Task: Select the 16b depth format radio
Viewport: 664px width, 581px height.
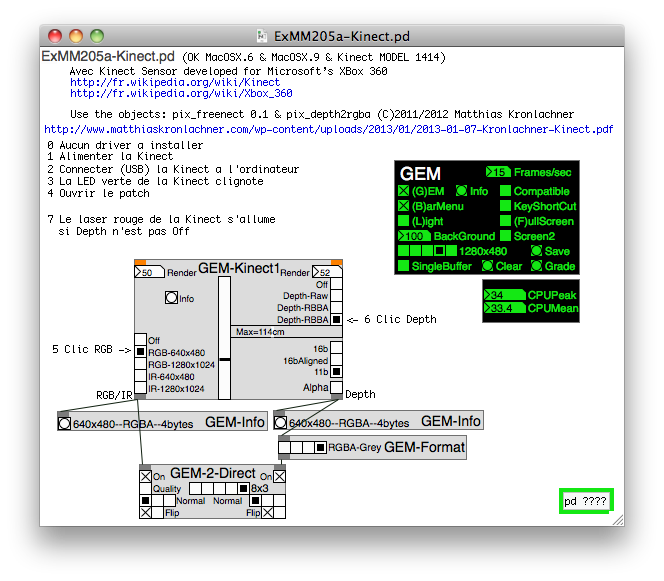Action: [336, 348]
